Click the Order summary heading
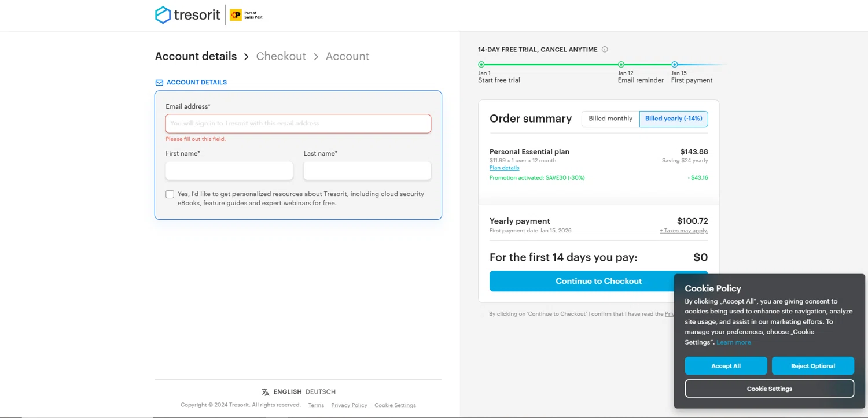868x418 pixels. tap(531, 119)
